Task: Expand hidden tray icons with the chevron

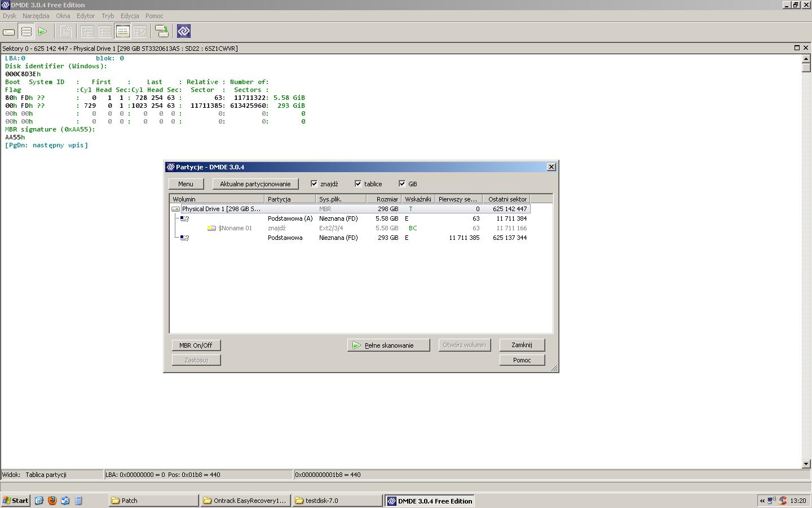Action: (762, 501)
